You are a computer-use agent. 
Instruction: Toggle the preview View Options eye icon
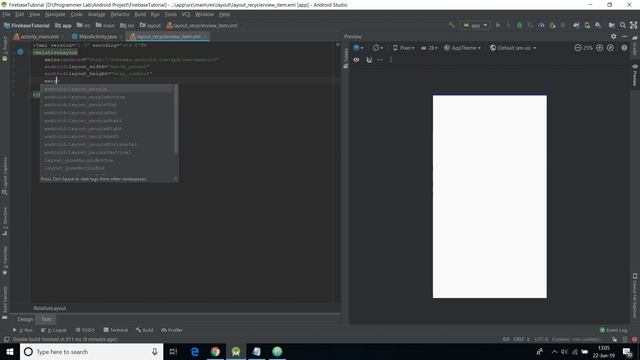pyautogui.click(x=356, y=60)
